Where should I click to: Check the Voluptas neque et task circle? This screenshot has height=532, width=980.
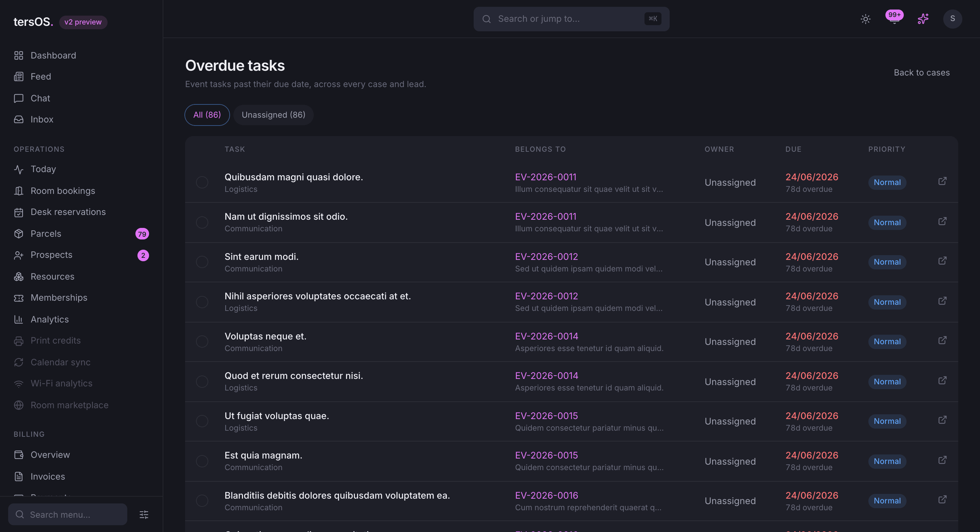pyautogui.click(x=202, y=342)
